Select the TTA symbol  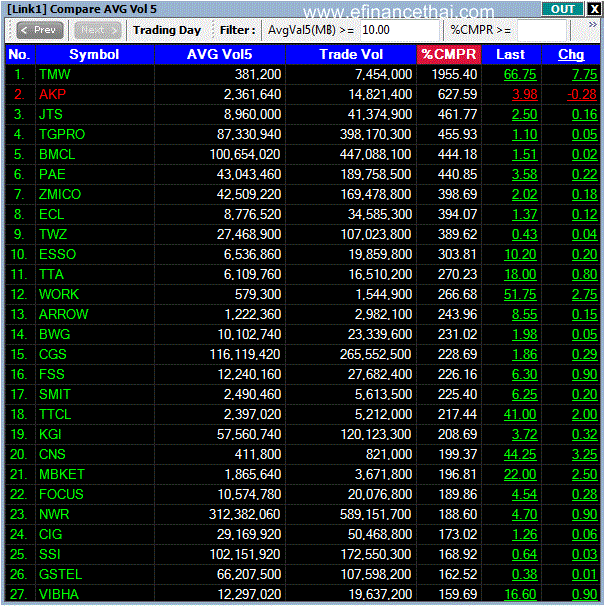coord(51,274)
